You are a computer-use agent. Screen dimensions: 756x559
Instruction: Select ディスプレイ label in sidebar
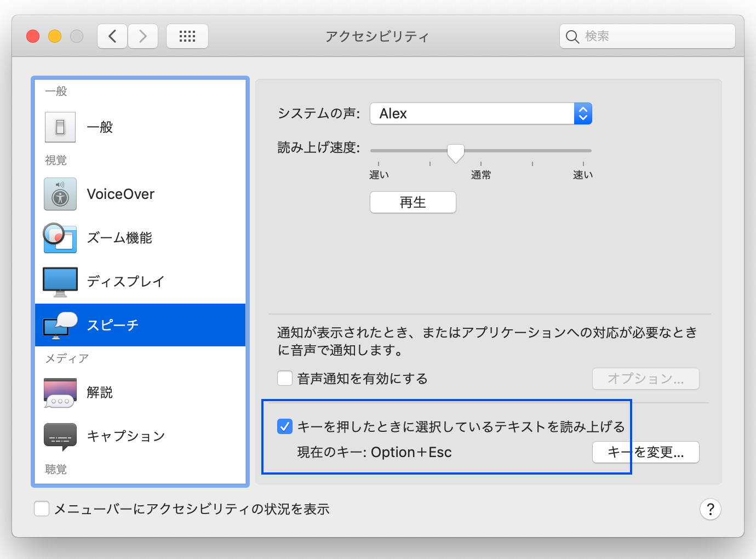tap(125, 282)
